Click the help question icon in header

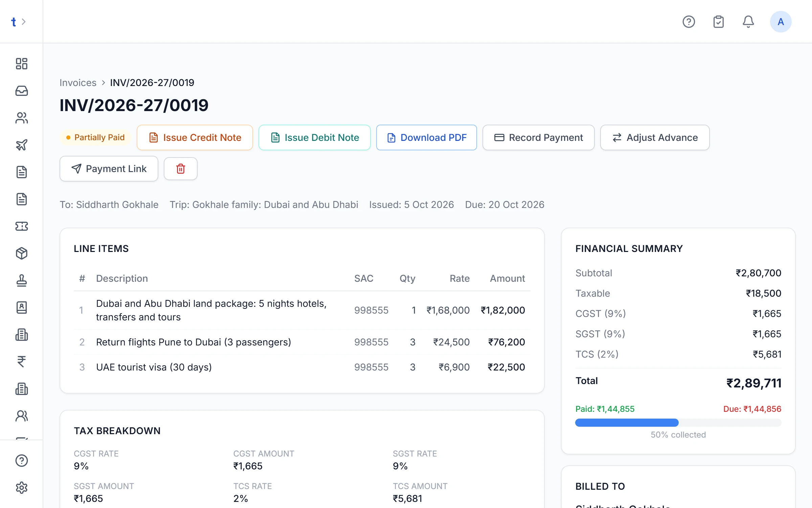689,22
